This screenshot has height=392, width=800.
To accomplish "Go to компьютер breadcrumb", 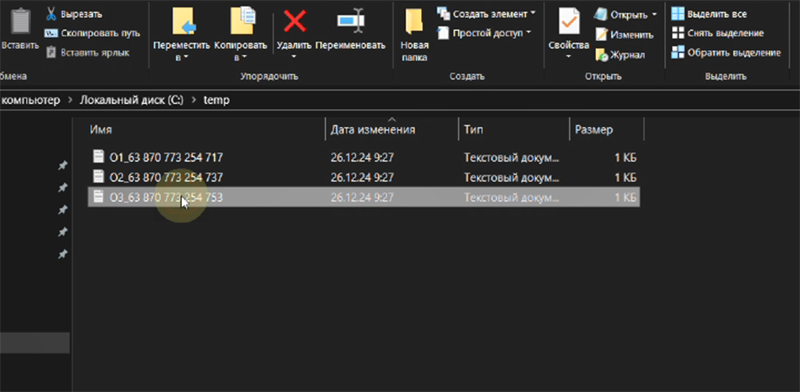I will coord(32,101).
